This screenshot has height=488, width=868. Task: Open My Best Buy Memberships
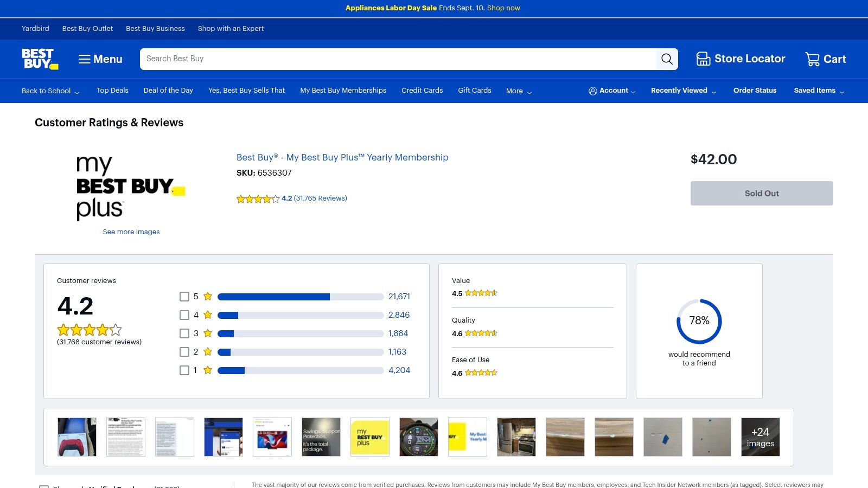coord(343,91)
